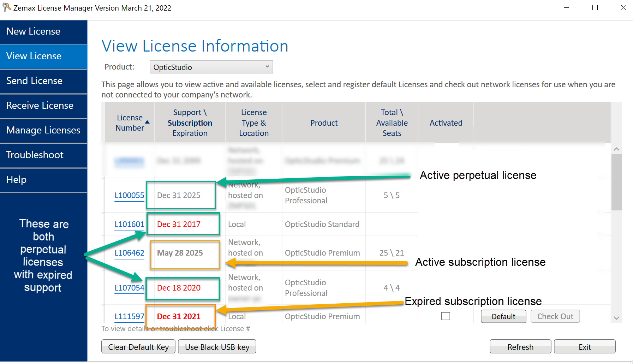Click the Exit button

[585, 347]
